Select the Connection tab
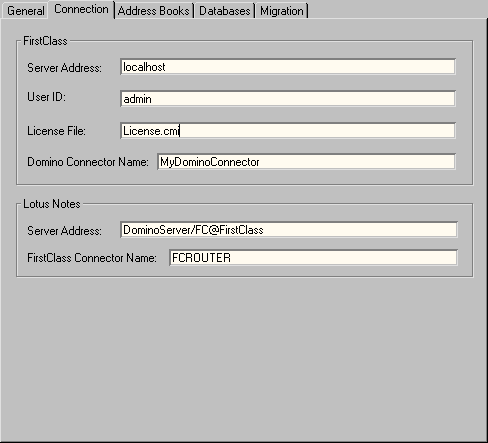Viewport: 488px width, 443px height. point(81,9)
